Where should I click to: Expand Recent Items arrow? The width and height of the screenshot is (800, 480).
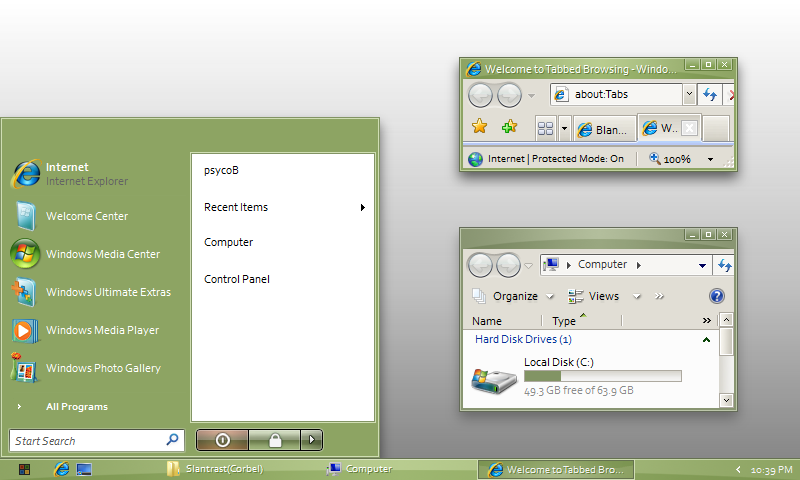[x=362, y=207]
